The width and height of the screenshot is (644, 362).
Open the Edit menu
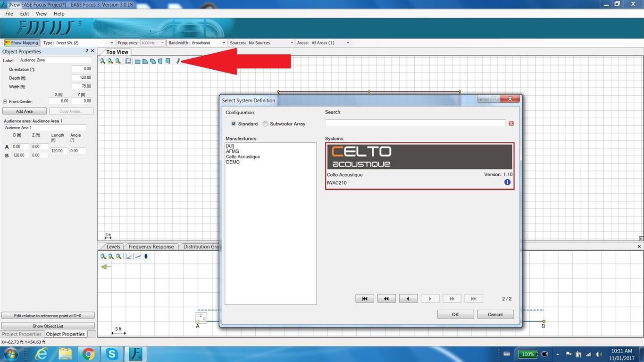point(25,14)
